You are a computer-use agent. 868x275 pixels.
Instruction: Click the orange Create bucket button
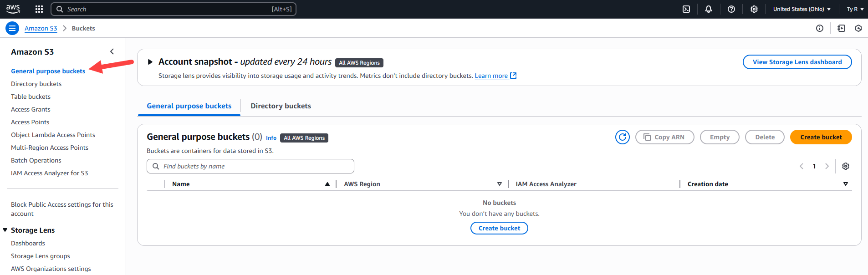821,137
